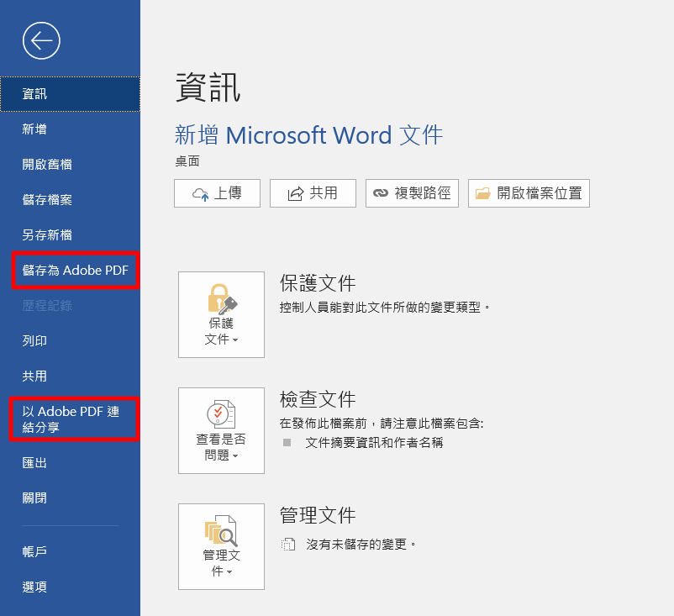Click the 管理文件 heading
The image size is (674, 616).
click(x=318, y=515)
